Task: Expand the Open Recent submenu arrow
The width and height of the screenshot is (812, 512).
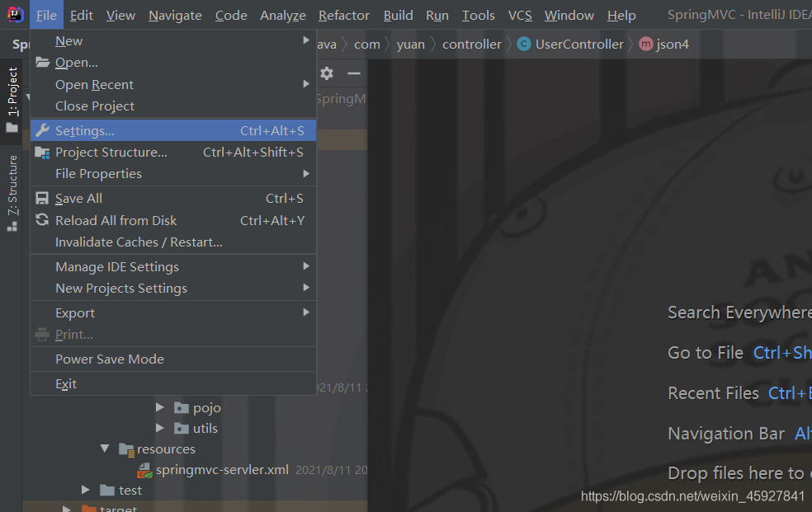Action: [x=306, y=84]
